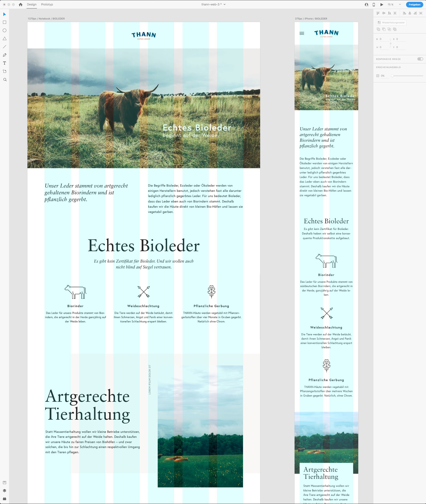
Task: Select the Rectangle tool
Action: (x=4, y=22)
